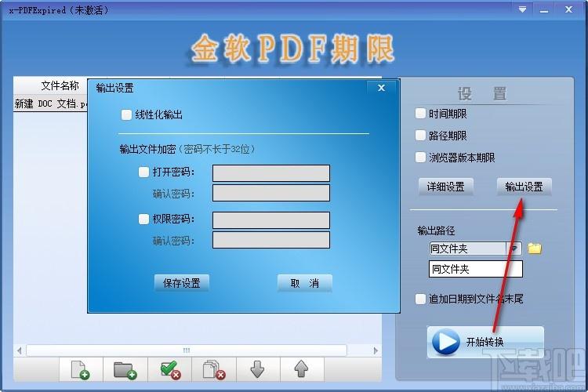Click the 文件名称 column header
Screen dimensions: 588x392
(60, 86)
